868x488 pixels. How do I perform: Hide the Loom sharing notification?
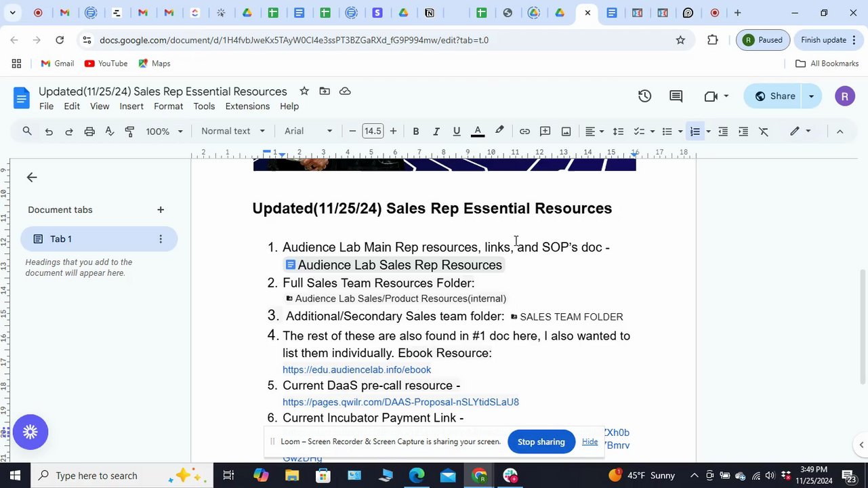(590, 442)
